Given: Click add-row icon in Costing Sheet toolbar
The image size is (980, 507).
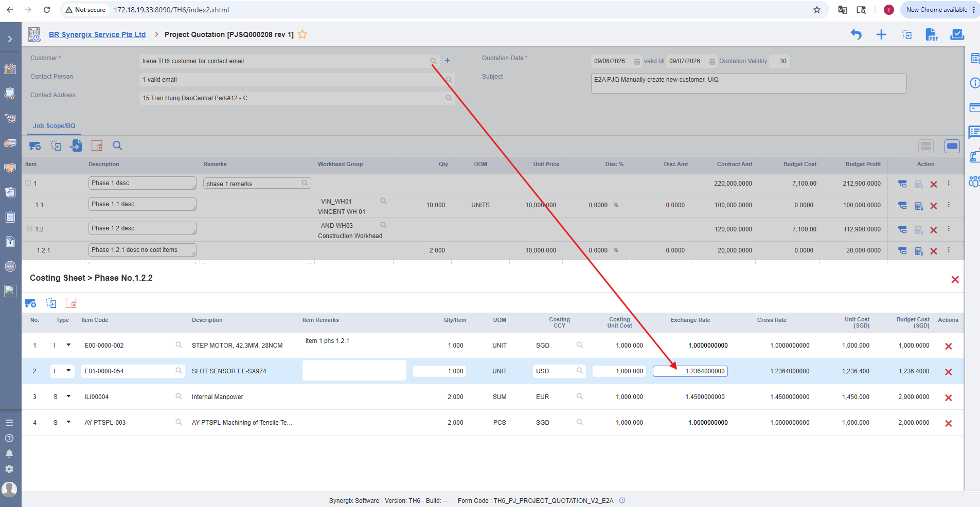Looking at the screenshot, I should [x=30, y=303].
